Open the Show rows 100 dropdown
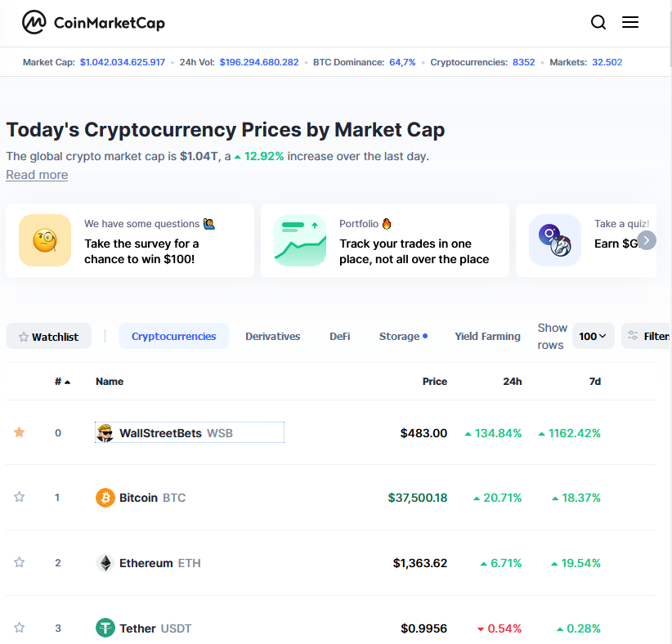Viewport: 672px width, 644px height. (x=593, y=336)
